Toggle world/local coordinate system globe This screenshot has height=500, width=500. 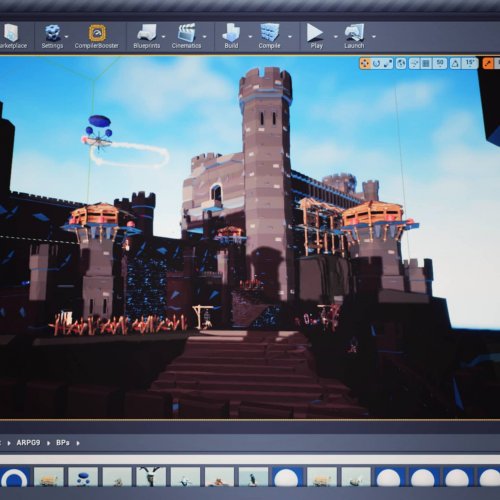point(401,63)
